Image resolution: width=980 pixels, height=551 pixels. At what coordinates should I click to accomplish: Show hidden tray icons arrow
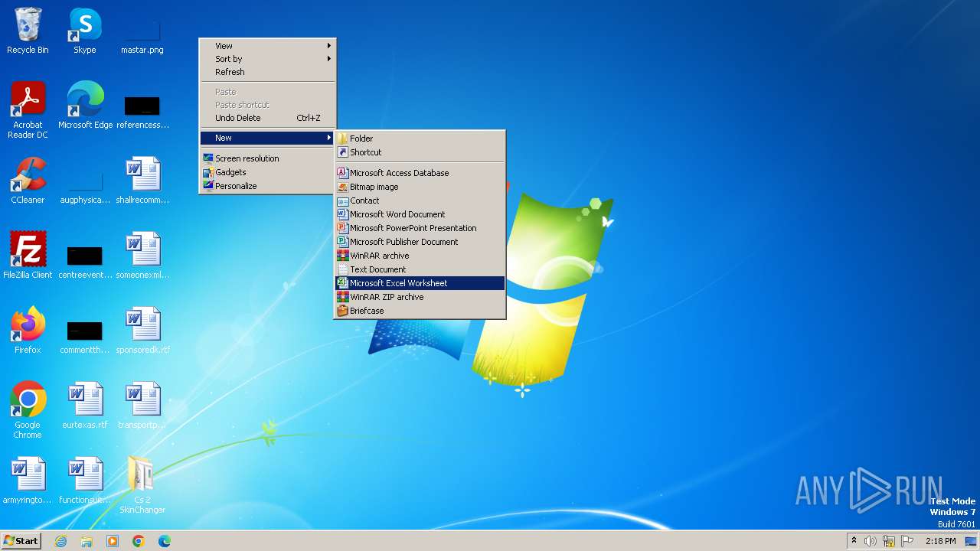click(854, 541)
